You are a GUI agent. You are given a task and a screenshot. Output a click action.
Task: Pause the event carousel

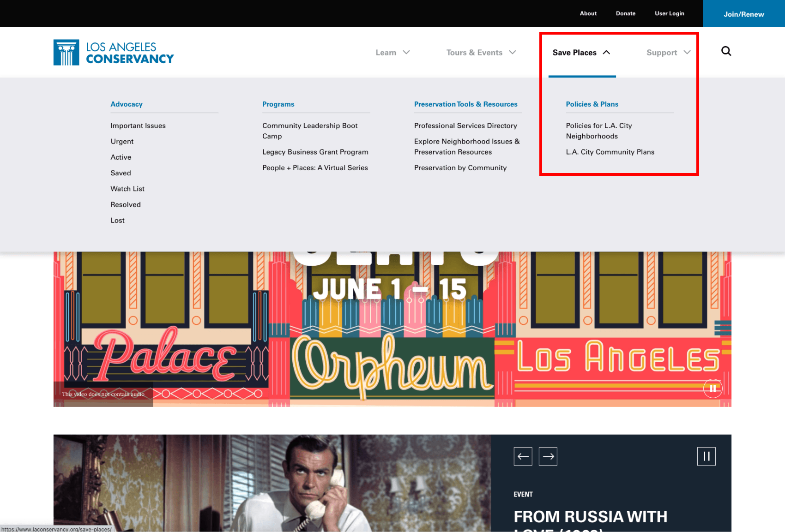point(706,456)
